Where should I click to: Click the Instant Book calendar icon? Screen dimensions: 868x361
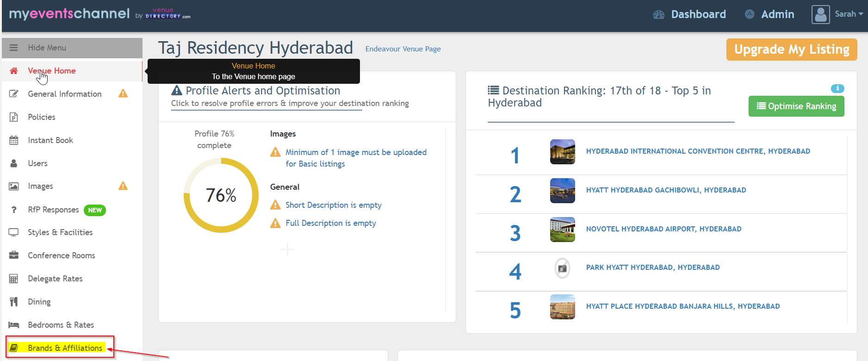click(x=14, y=140)
